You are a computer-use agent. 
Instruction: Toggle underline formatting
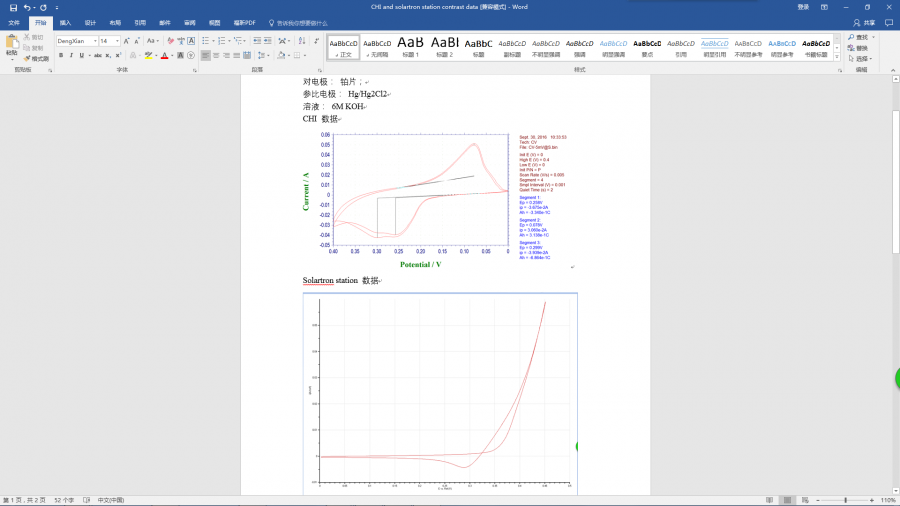click(82, 56)
